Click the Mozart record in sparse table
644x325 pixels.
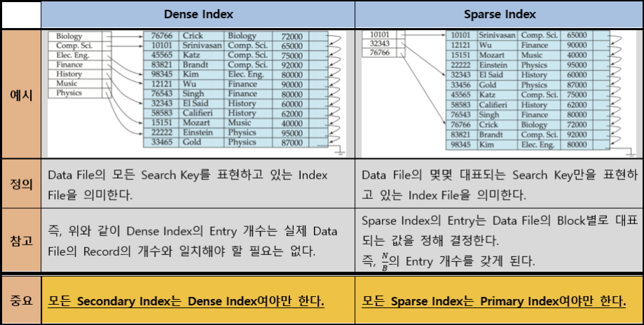click(528, 55)
